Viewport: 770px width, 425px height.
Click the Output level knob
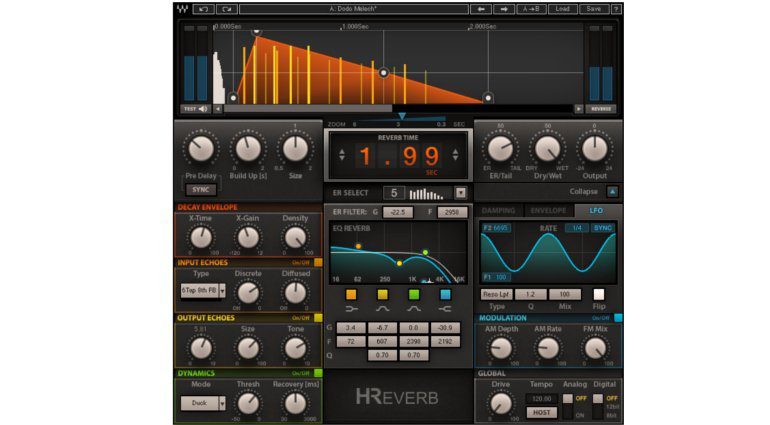[595, 148]
